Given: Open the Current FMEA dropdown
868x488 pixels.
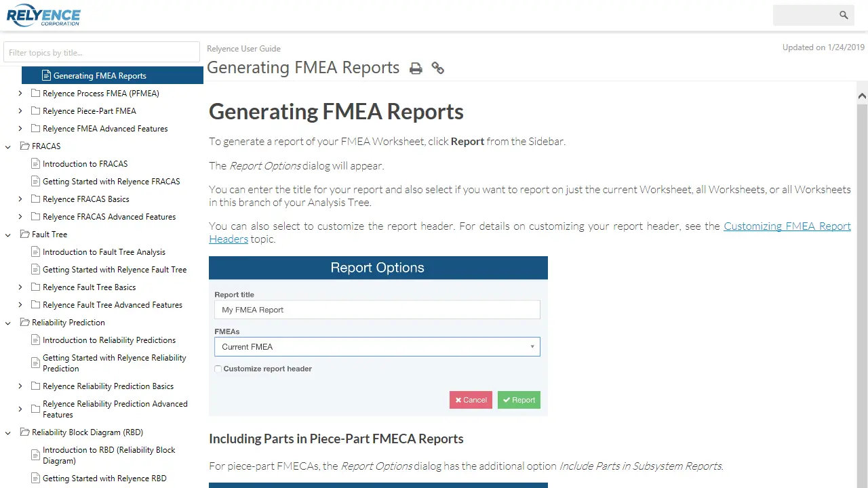Looking at the screenshot, I should 377,347.
